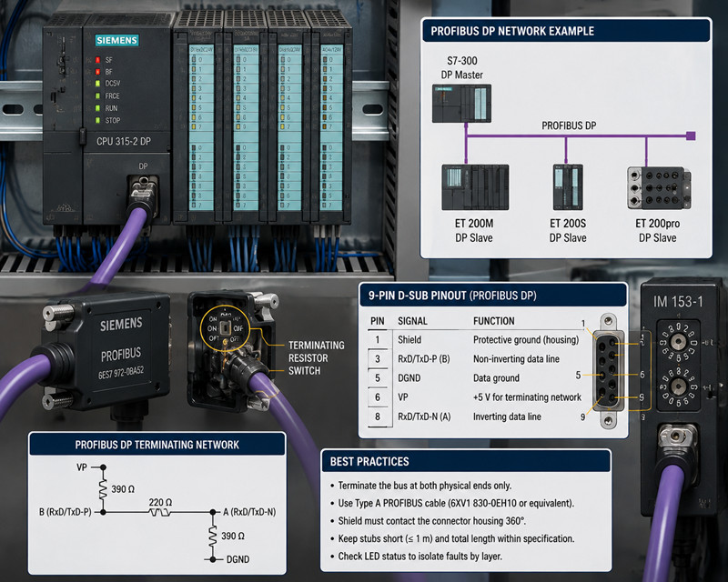
Task: Click the CPU 315-2 DP label
Action: (x=124, y=142)
